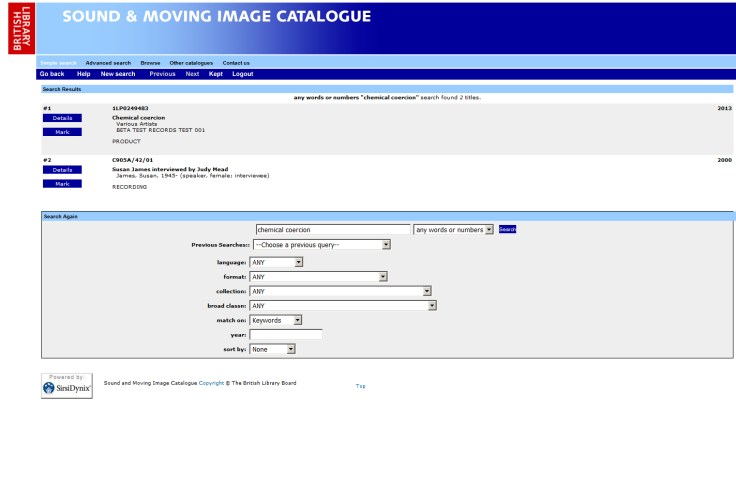Screen dimensions: 736x483
Task: Click the SirsiDynix powered-by logo
Action: click(67, 386)
